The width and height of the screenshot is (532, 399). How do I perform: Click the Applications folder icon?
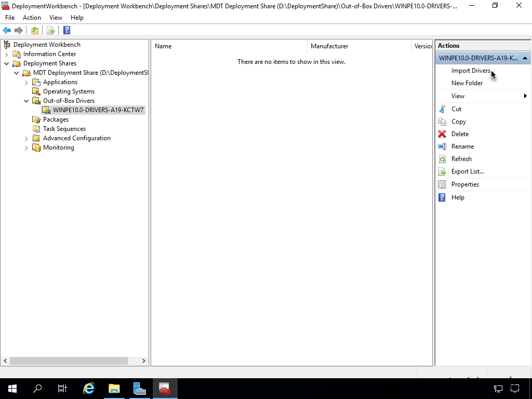[x=36, y=82]
